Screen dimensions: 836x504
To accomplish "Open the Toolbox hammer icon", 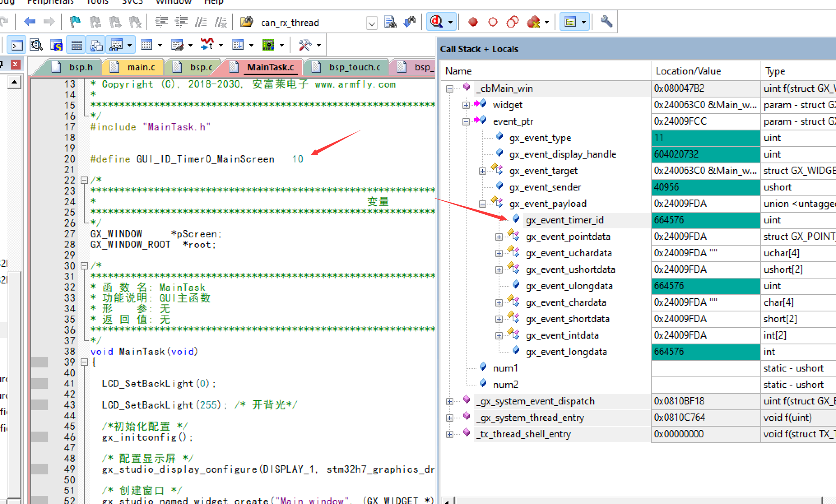I will (x=305, y=45).
